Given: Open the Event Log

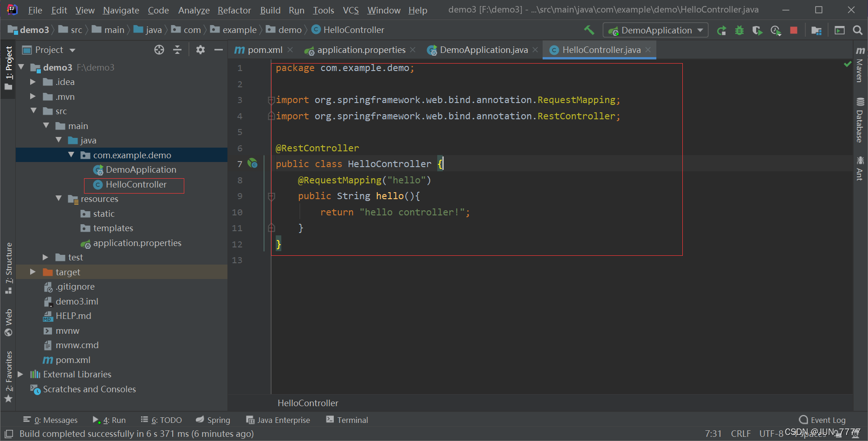Looking at the screenshot, I should click(823, 420).
